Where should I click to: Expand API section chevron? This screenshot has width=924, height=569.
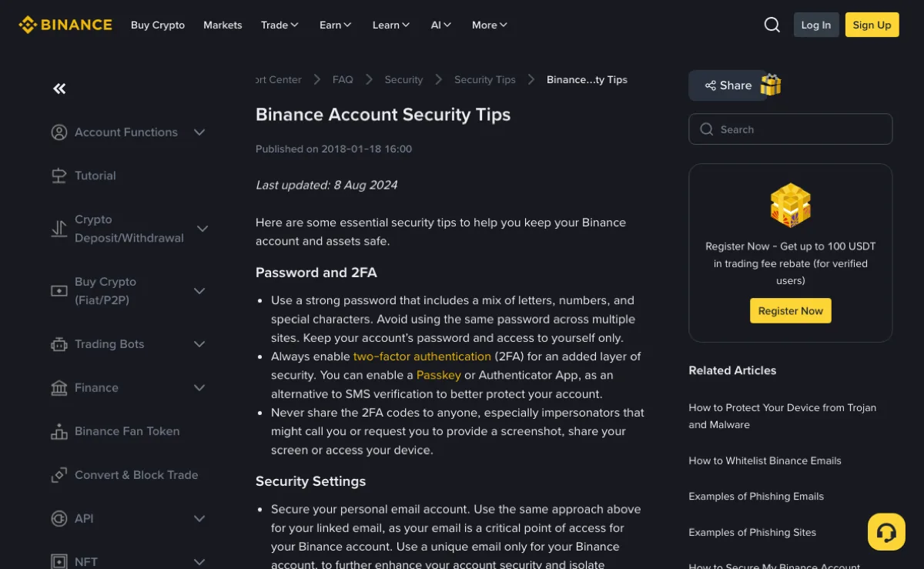point(199,519)
